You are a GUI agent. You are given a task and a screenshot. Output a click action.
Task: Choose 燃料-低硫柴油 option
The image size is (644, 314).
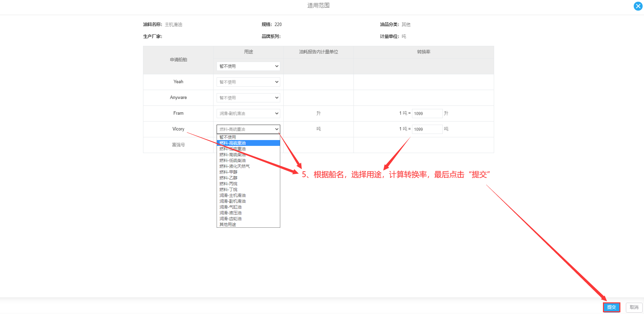tap(248, 160)
